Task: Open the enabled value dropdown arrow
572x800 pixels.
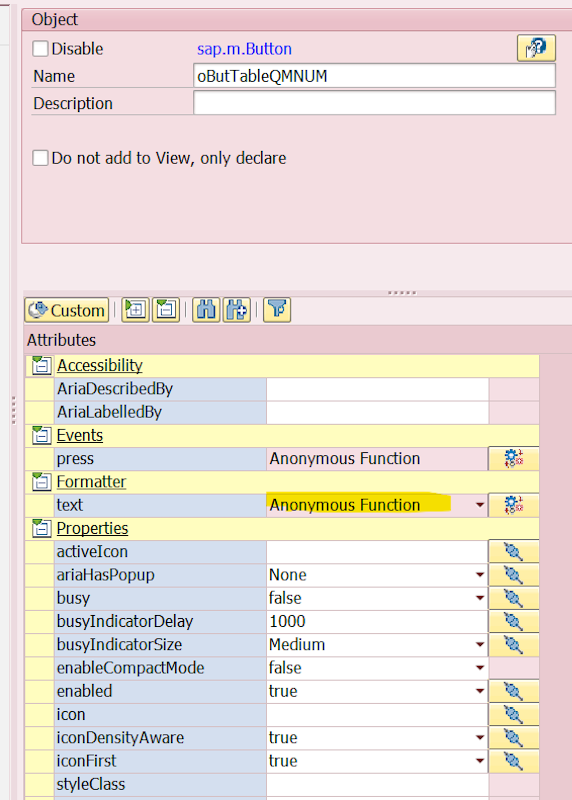Action: tap(480, 691)
